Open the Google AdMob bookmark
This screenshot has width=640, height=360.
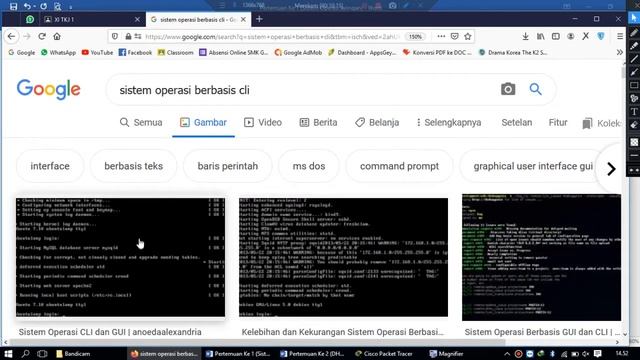click(x=298, y=52)
